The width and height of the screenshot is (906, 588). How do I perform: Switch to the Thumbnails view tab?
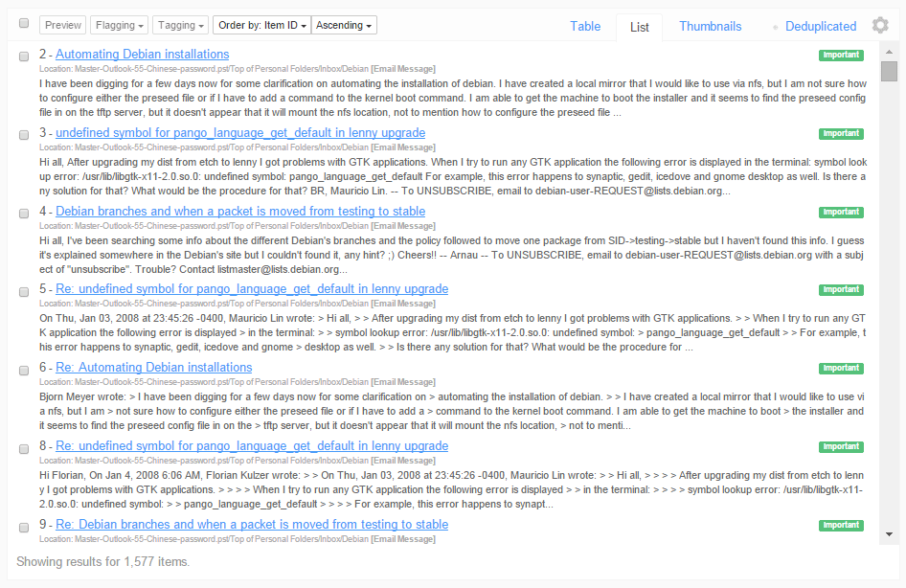pos(710,26)
